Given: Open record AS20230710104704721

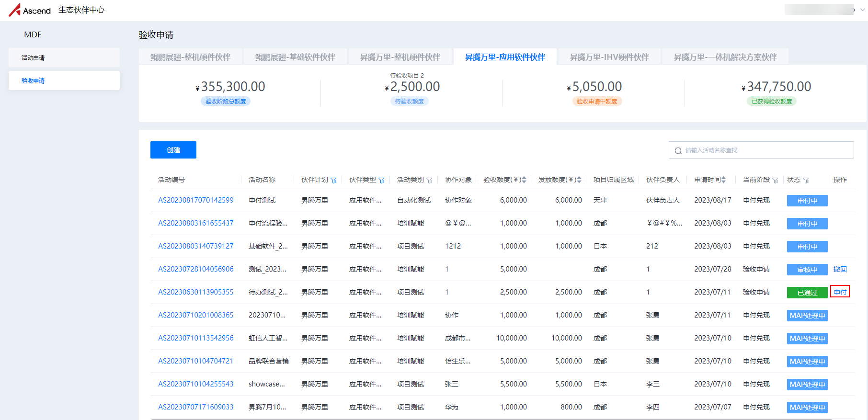Looking at the screenshot, I should pos(196,361).
